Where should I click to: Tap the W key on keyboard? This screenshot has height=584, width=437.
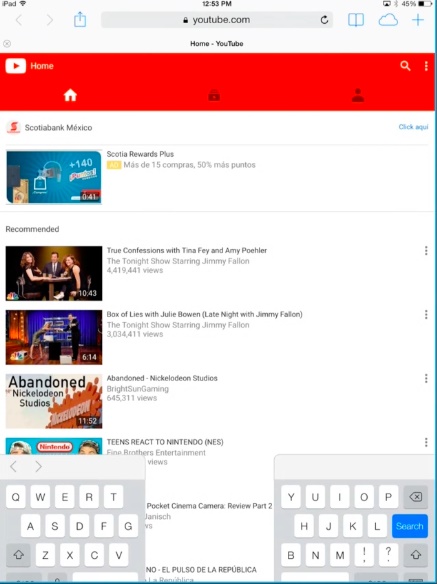pos(40,497)
